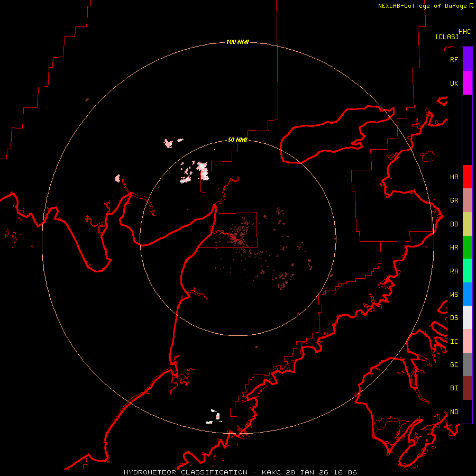Click the ND black legend swatch
476x476 pixels.
pyautogui.click(x=467, y=411)
